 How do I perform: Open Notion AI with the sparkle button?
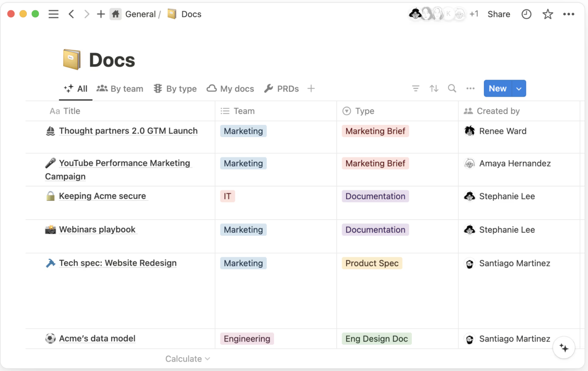563,347
